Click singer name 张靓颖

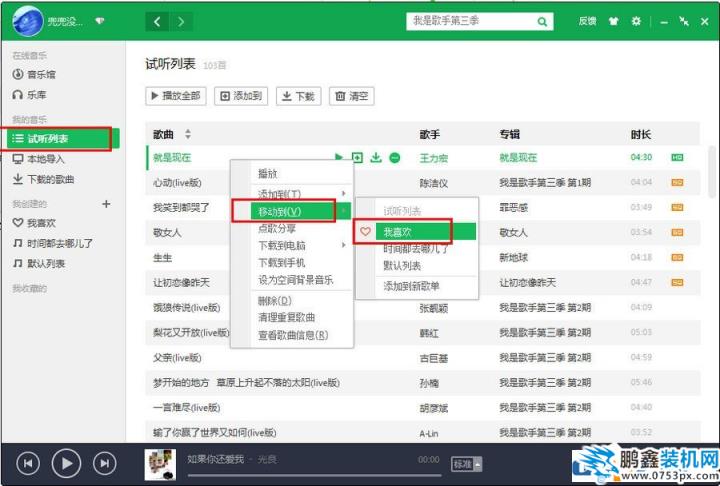[433, 308]
